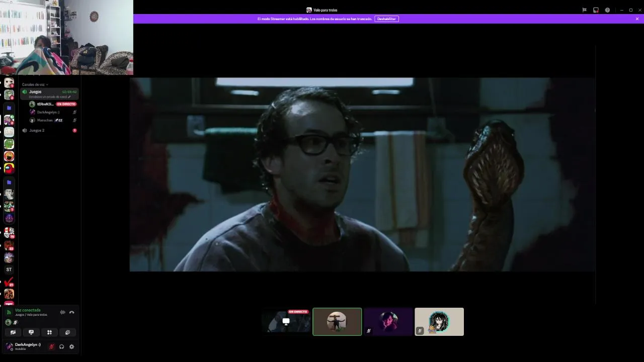Click the Deshabilitar streamer mode button
This screenshot has height=362, width=644.
386,19
